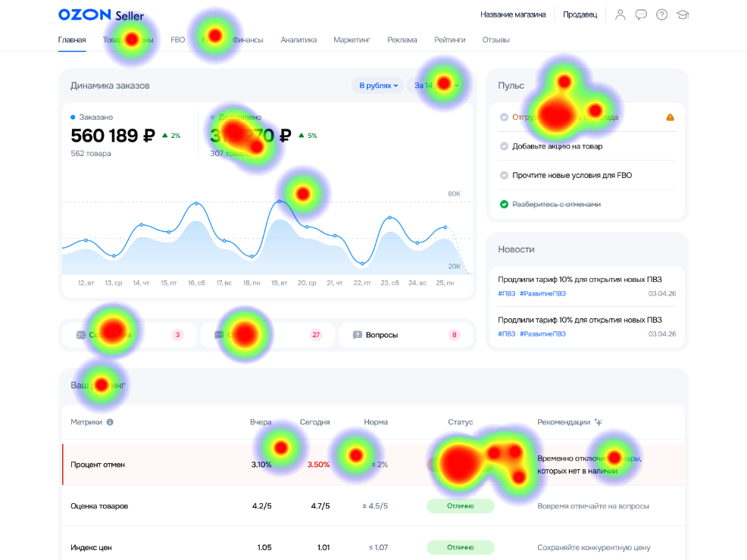Click the blue Заказано legend dot
The image size is (747, 560).
(73, 117)
